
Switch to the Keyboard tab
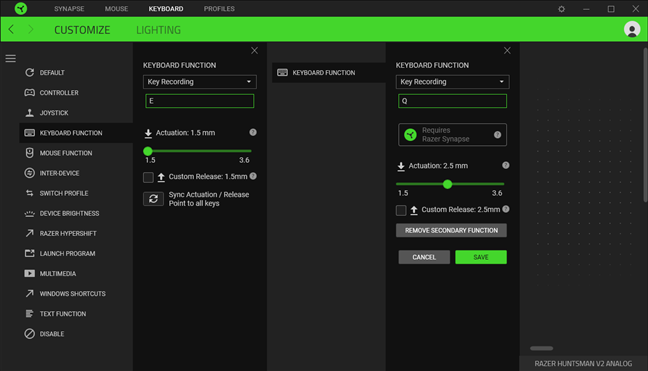(x=166, y=9)
